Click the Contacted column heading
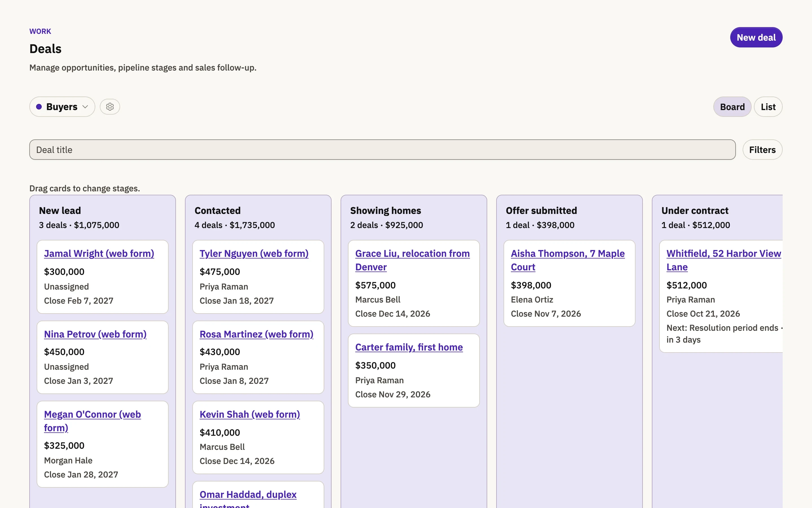The image size is (812, 508). point(217,211)
